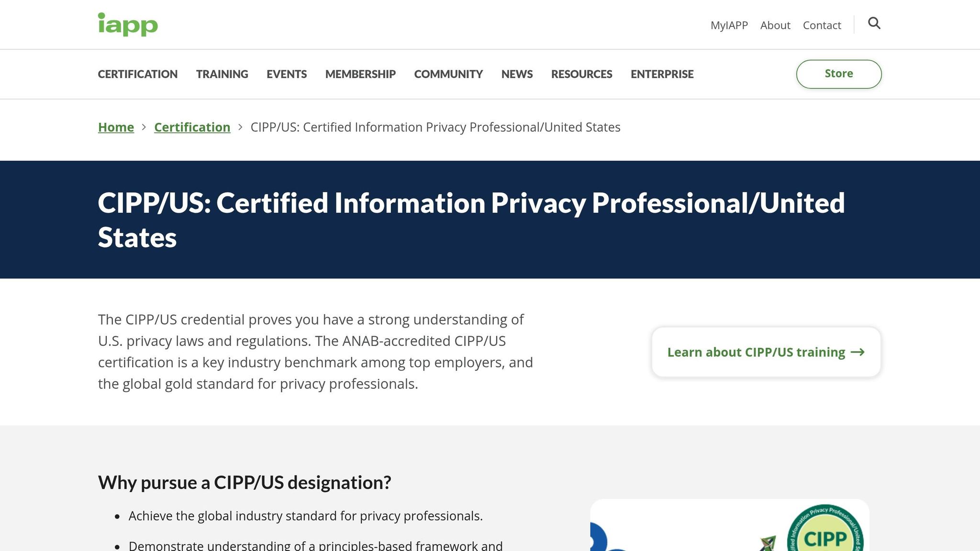
Task: Open the Resources menu
Action: [581, 74]
